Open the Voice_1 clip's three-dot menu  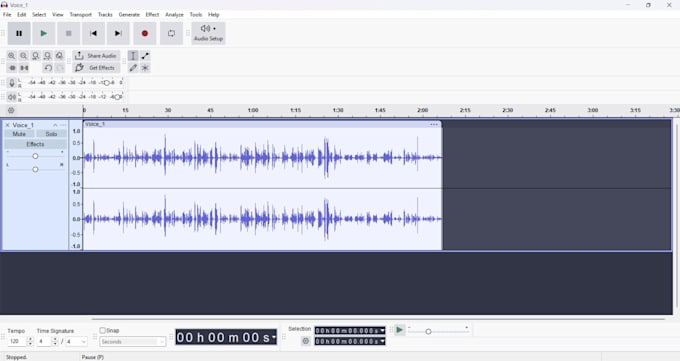tap(434, 125)
